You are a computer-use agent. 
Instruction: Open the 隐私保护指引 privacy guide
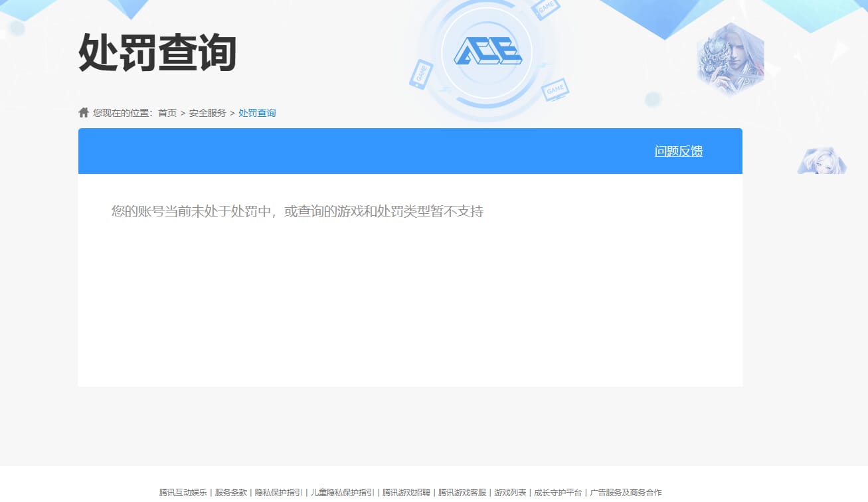point(278,492)
